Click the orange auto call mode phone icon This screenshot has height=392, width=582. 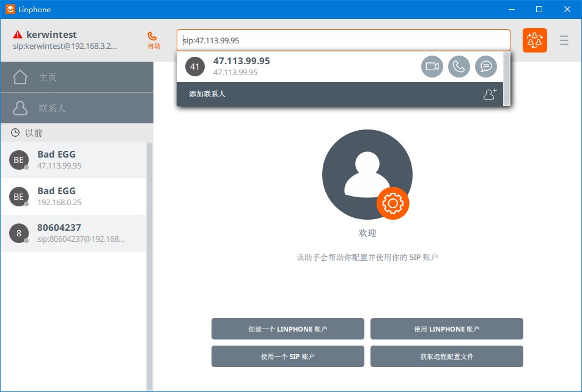(152, 36)
